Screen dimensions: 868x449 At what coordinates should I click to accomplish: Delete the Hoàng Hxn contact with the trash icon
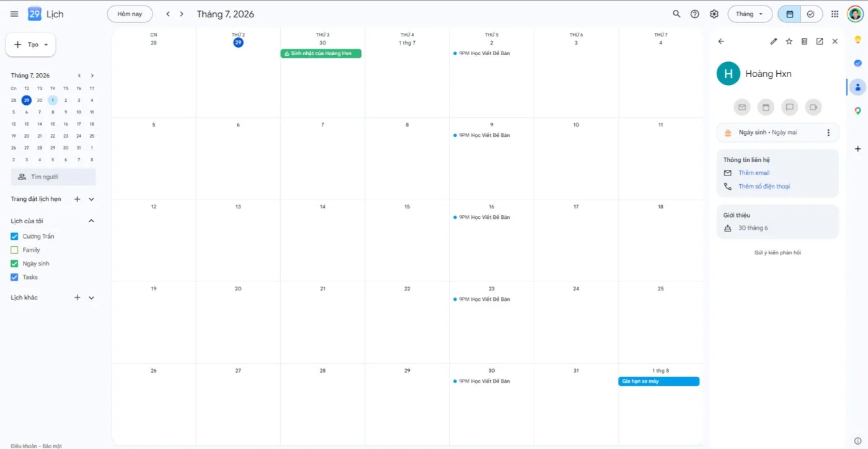click(x=804, y=42)
